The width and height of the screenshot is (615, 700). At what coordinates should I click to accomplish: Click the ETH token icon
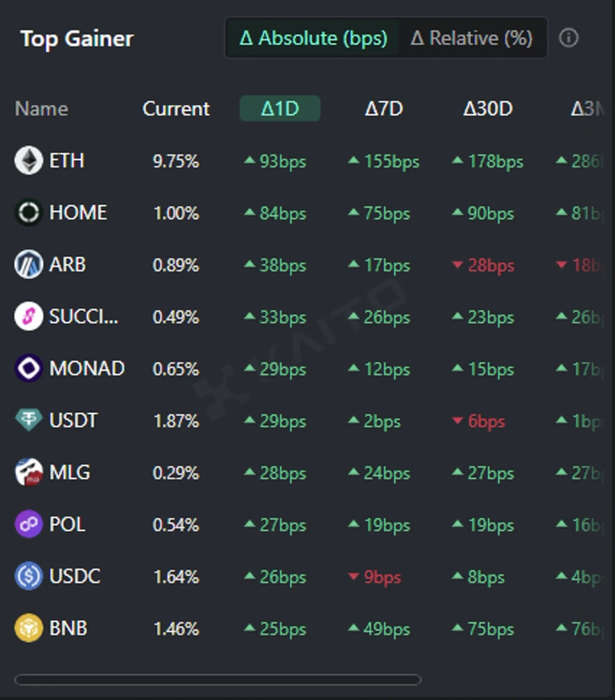point(28,161)
